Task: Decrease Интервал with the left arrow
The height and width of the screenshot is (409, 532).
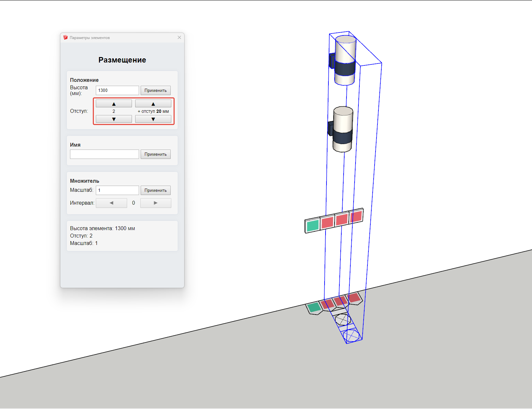Action: tap(111, 203)
